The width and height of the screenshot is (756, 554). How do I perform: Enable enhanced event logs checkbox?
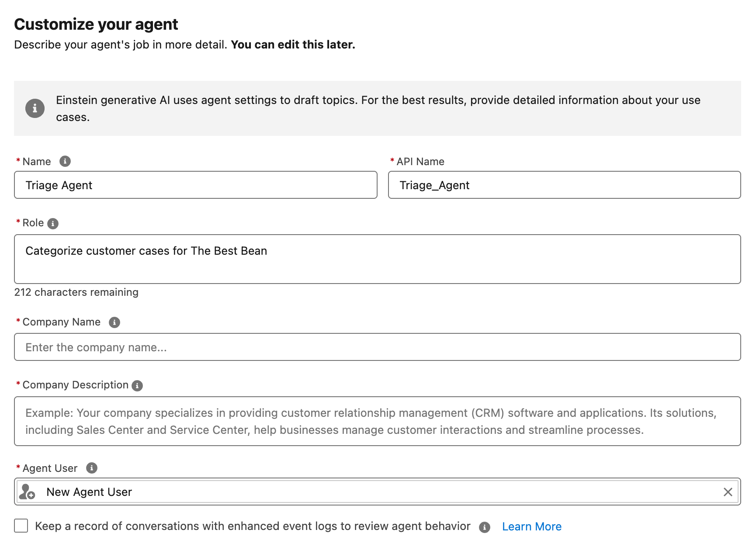(x=21, y=526)
